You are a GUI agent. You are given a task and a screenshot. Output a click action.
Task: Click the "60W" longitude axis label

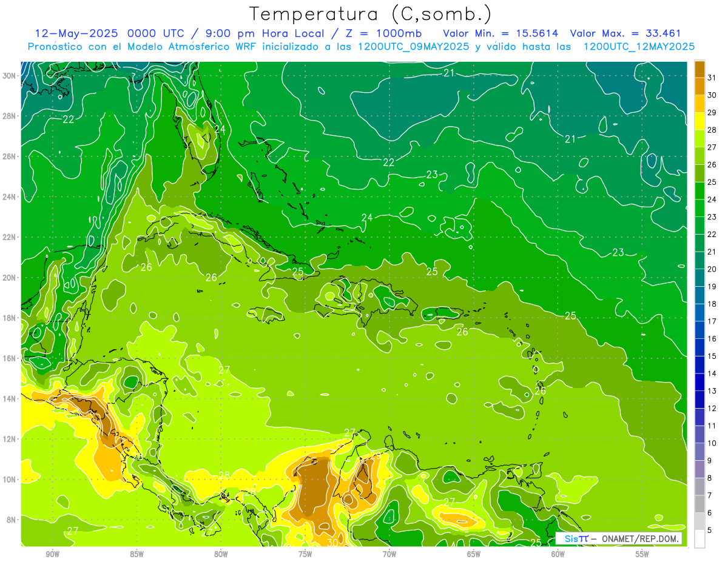coord(558,554)
